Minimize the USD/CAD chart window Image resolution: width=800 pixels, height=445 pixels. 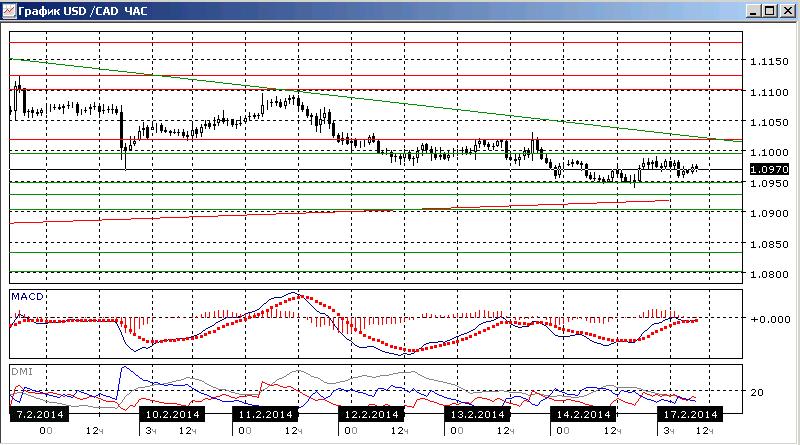(x=753, y=11)
